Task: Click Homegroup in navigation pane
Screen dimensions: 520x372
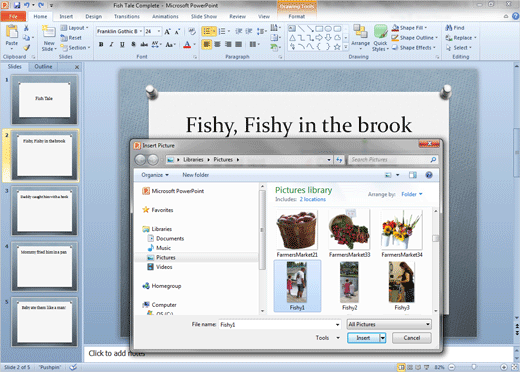Action: point(166,286)
